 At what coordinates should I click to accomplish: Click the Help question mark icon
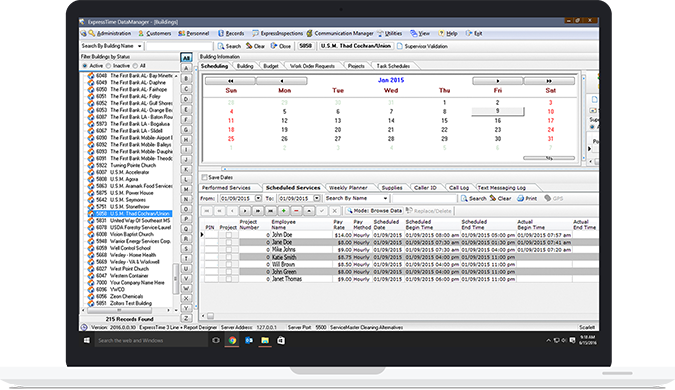coord(441,33)
